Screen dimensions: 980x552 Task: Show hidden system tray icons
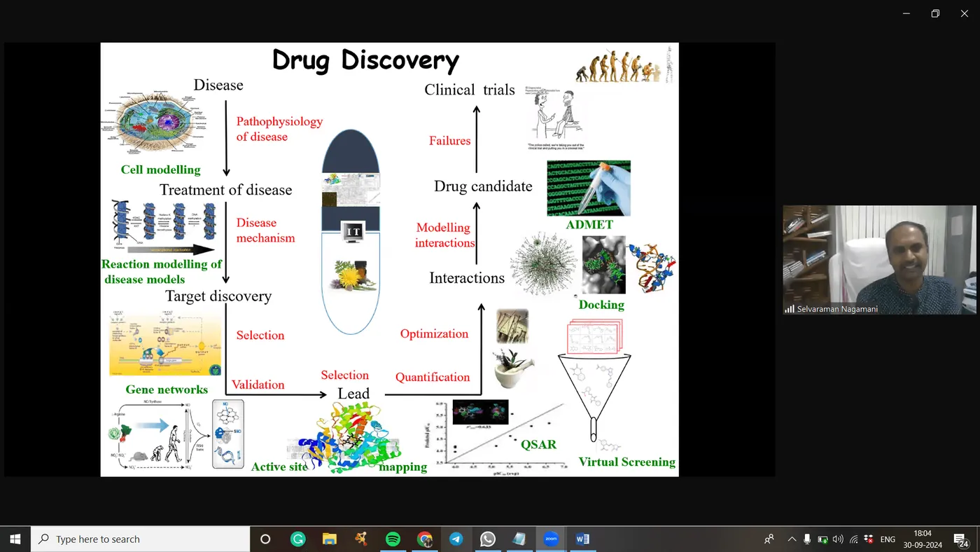(x=792, y=539)
